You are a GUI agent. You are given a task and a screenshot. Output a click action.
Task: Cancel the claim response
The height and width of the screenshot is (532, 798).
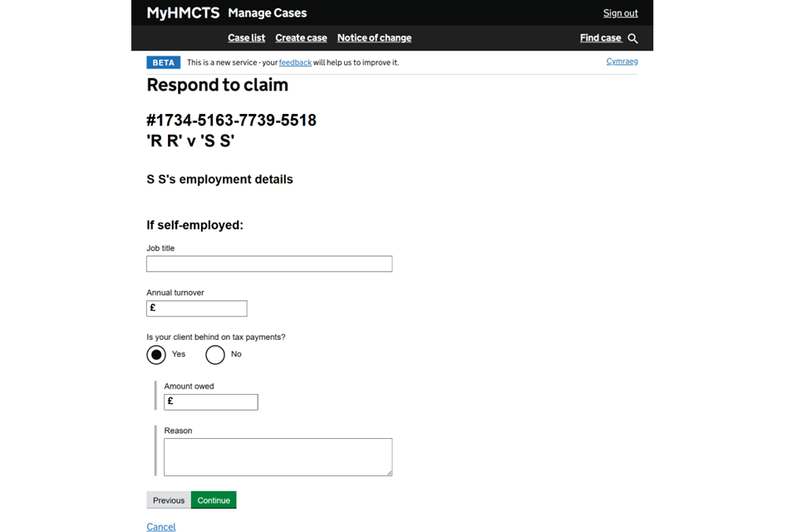161,527
